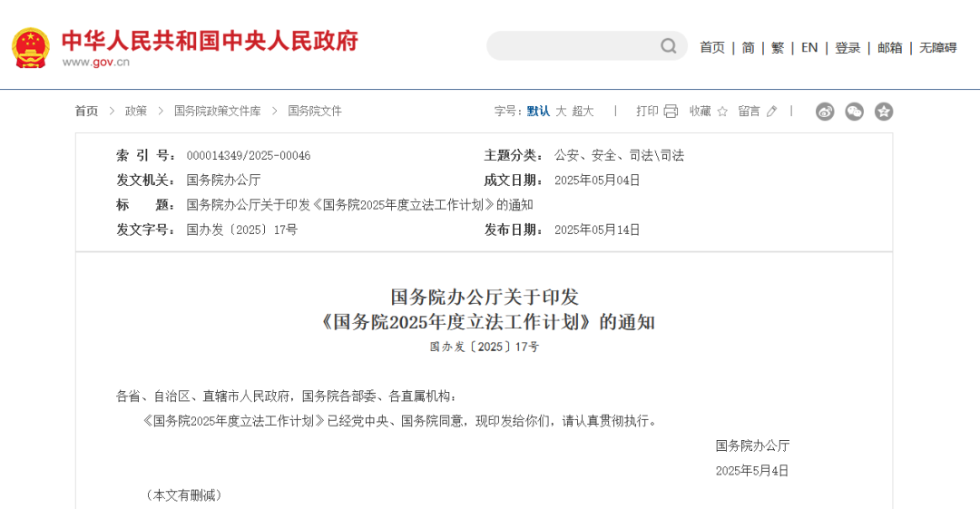Open the 首页 link in top navigation
980x509 pixels.
click(712, 47)
